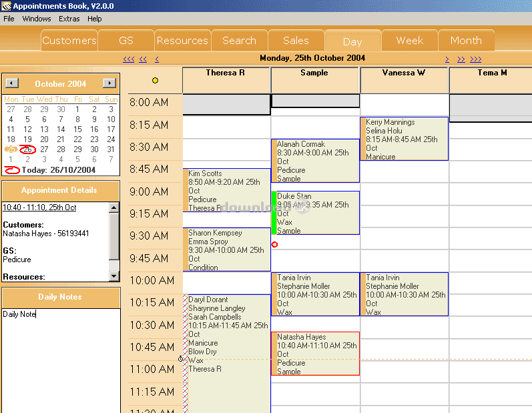Open the File menu
This screenshot has height=413, width=532.
pos(9,19)
